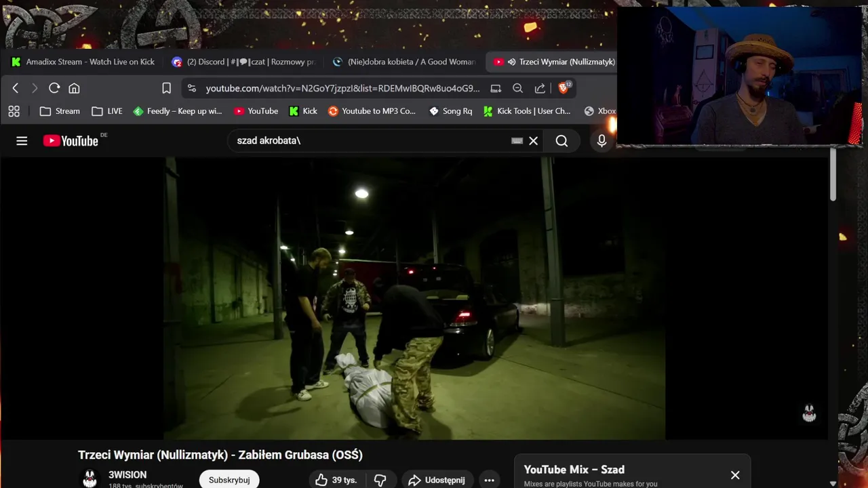868x488 pixels.
Task: Open the browser home page icon
Action: [74, 88]
